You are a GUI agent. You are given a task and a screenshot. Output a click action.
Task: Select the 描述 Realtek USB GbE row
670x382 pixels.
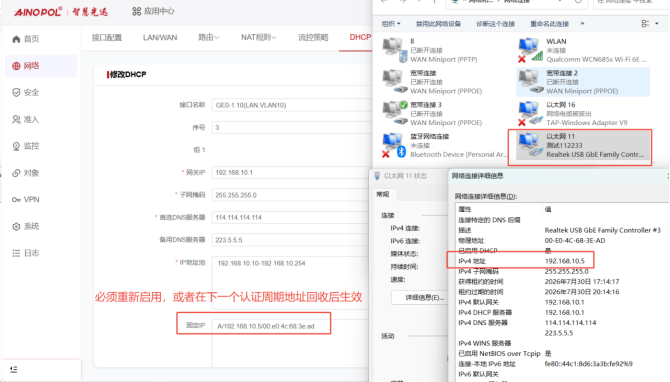559,230
